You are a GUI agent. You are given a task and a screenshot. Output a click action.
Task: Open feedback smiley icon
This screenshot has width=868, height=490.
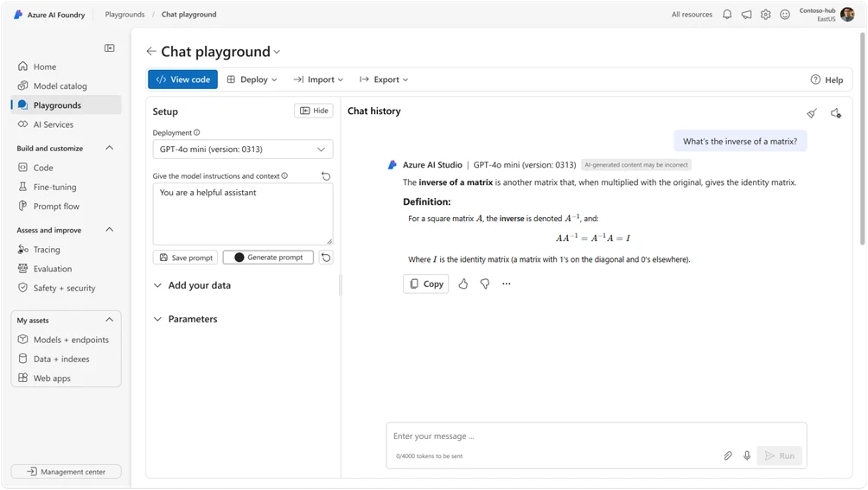coord(785,15)
